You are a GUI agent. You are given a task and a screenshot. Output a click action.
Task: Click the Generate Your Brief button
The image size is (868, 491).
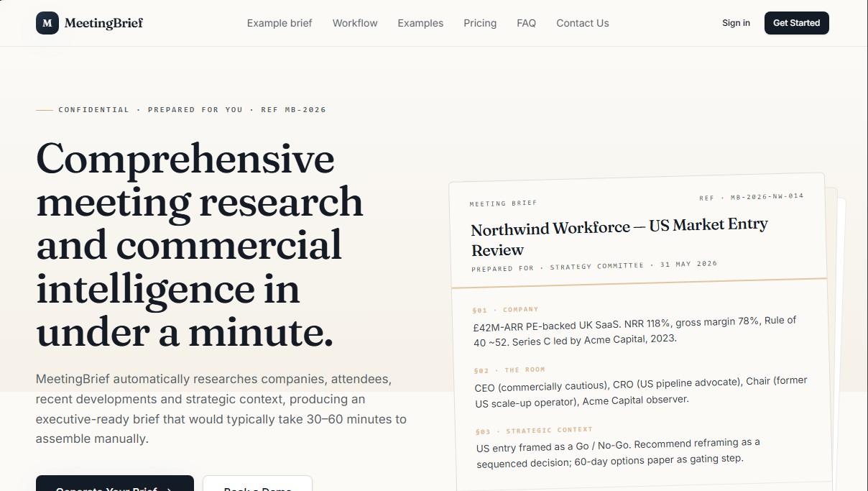[x=115, y=484]
